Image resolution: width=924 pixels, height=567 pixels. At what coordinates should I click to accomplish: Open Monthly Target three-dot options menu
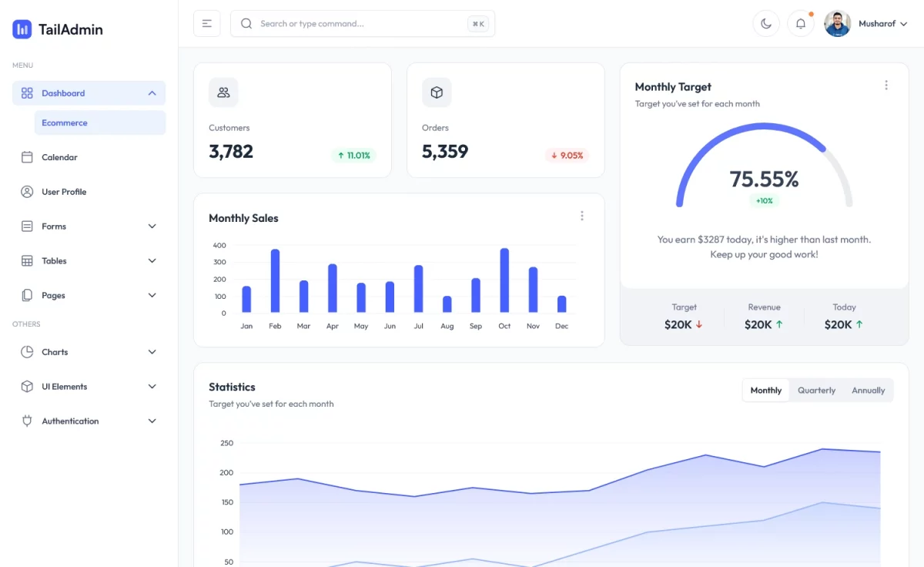tap(885, 86)
